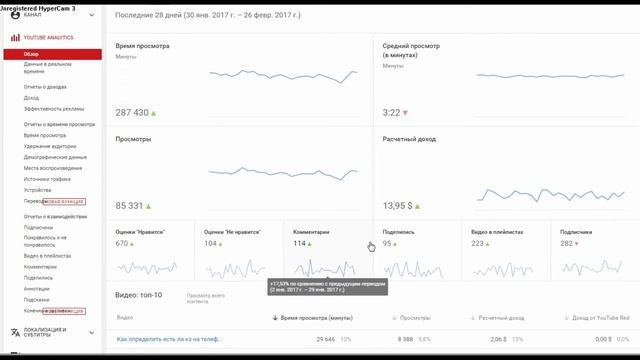Image resolution: width=640 pixels, height=360 pixels.
Task: Click the red down arrow next to 3:22
Action: click(405, 113)
